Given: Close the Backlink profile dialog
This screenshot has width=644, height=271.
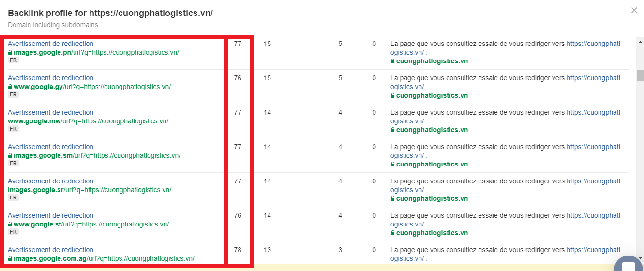Looking at the screenshot, I should point(634,11).
